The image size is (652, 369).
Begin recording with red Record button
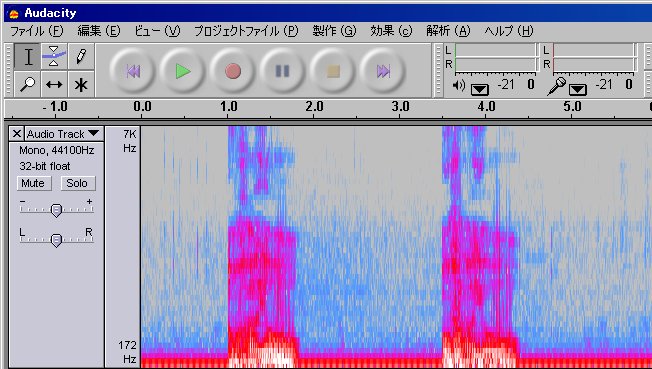click(x=233, y=71)
